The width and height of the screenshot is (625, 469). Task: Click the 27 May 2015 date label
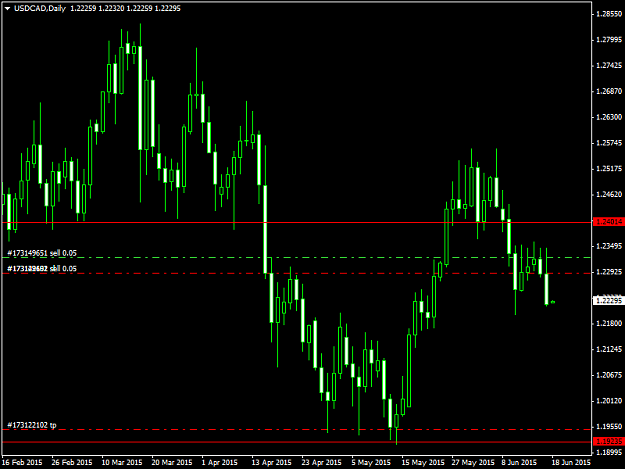pos(473,463)
